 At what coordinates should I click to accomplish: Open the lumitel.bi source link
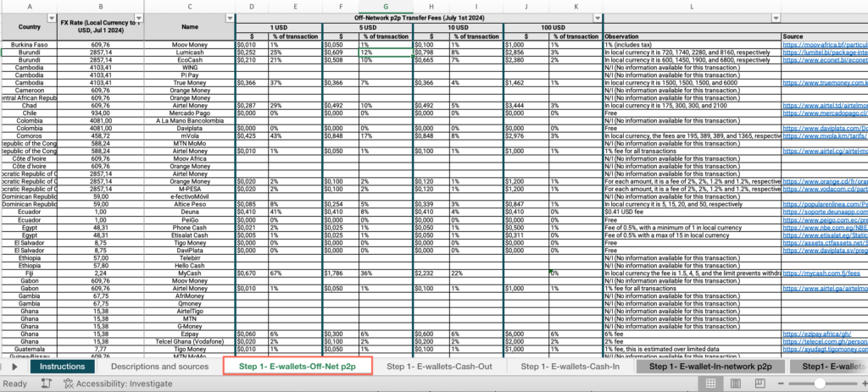point(825,52)
